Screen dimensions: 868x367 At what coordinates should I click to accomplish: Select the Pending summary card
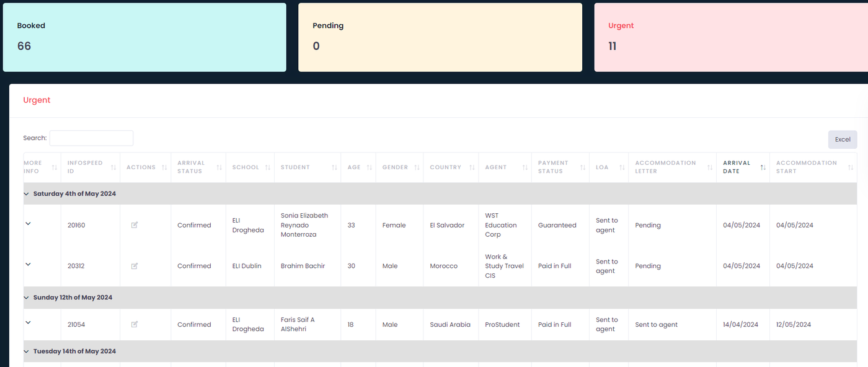click(440, 37)
